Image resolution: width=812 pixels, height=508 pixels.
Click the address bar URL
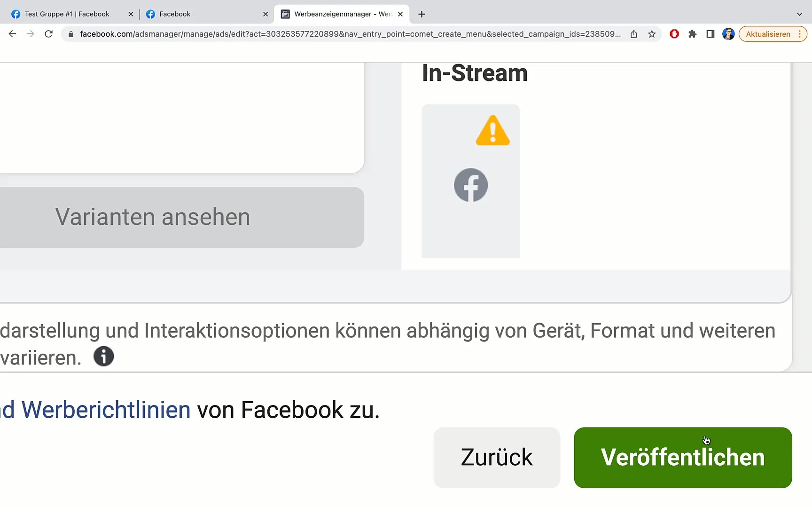(x=350, y=34)
